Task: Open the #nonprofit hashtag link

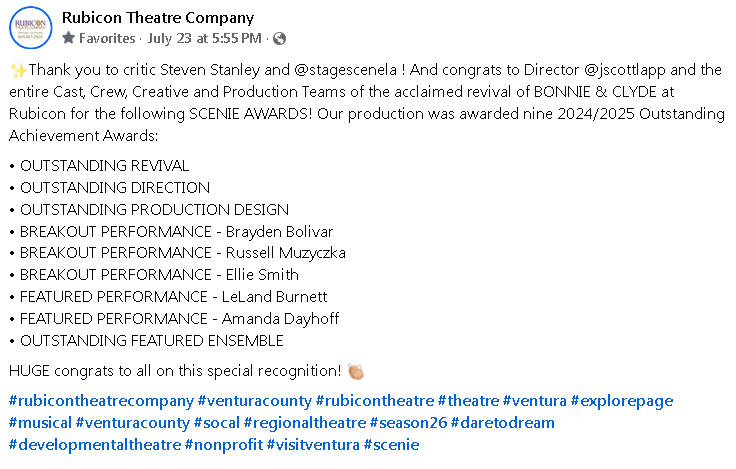Action: tap(224, 445)
